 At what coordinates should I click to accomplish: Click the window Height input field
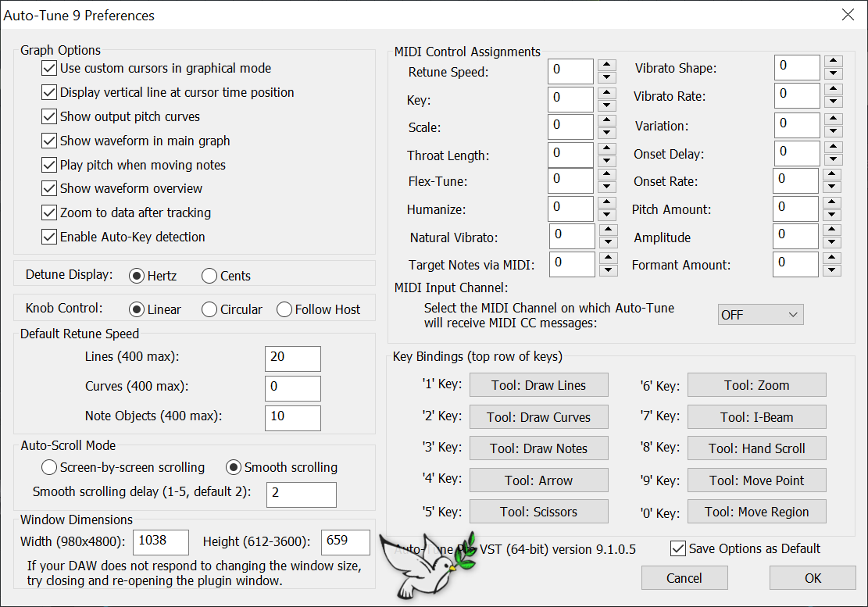tap(345, 542)
